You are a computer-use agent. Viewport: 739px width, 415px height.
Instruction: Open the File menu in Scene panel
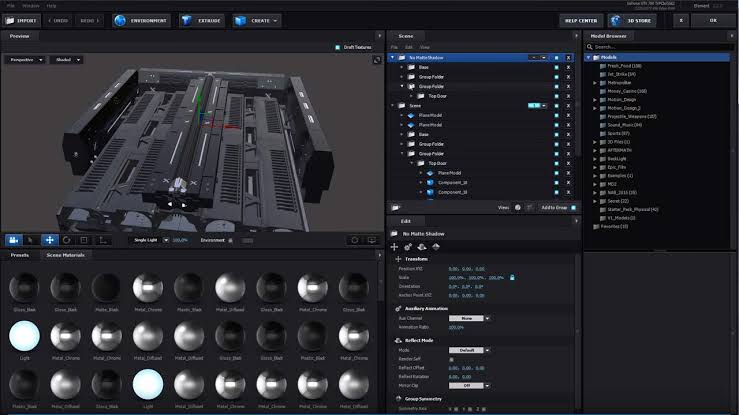tap(394, 48)
